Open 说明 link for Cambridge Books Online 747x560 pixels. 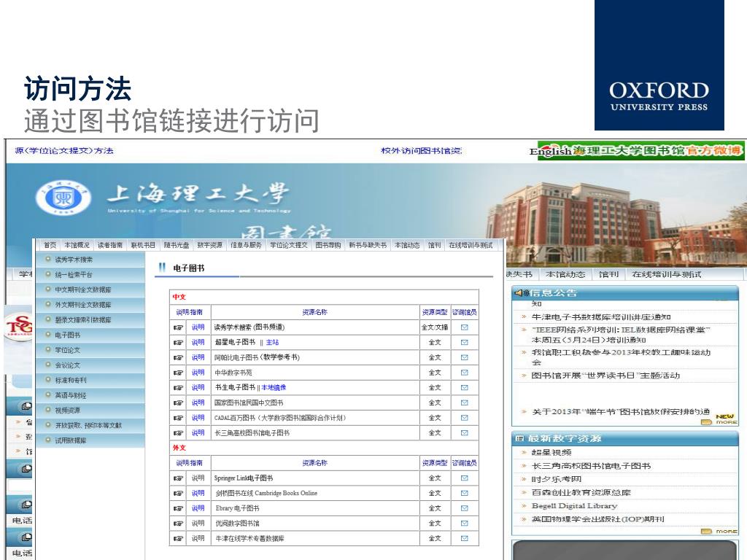(x=198, y=494)
